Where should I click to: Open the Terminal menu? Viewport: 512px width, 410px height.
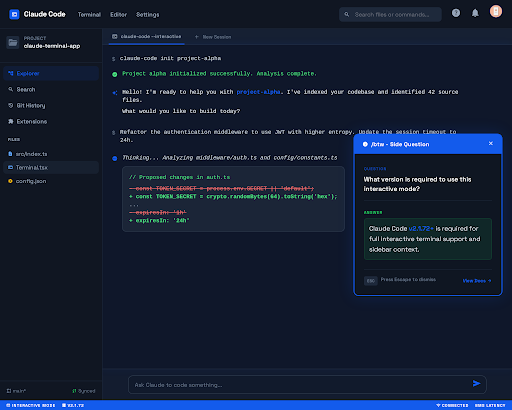tap(89, 15)
